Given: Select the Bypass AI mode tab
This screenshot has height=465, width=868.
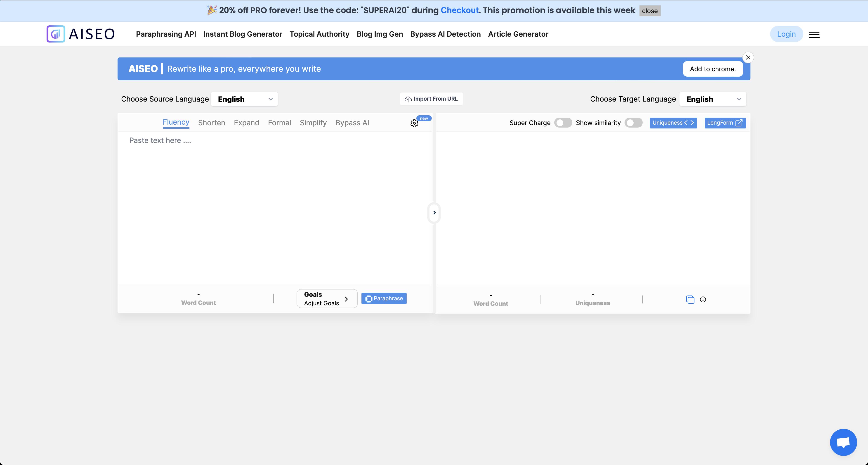Looking at the screenshot, I should pyautogui.click(x=352, y=123).
